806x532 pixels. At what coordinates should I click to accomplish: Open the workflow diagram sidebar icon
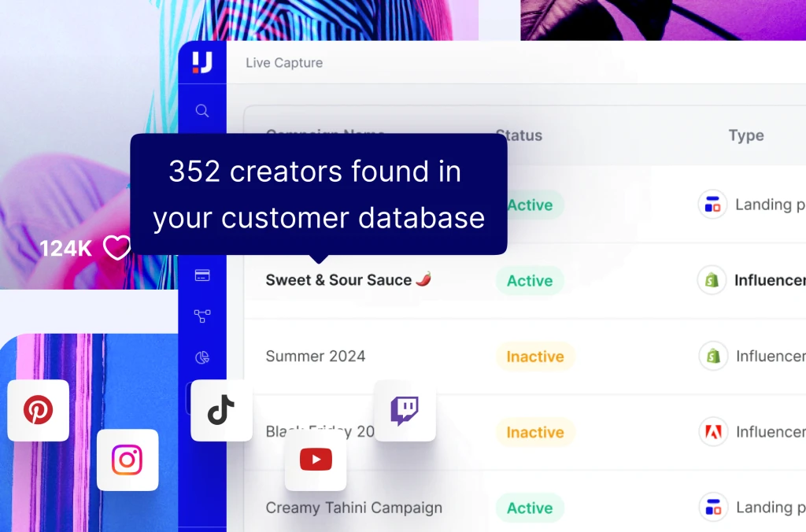[202, 316]
